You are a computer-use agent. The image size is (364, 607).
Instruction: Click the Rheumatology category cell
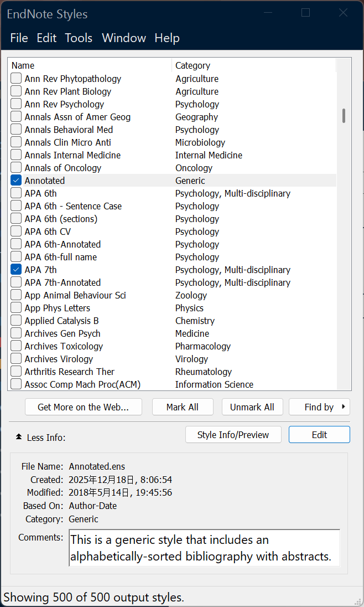click(x=204, y=372)
